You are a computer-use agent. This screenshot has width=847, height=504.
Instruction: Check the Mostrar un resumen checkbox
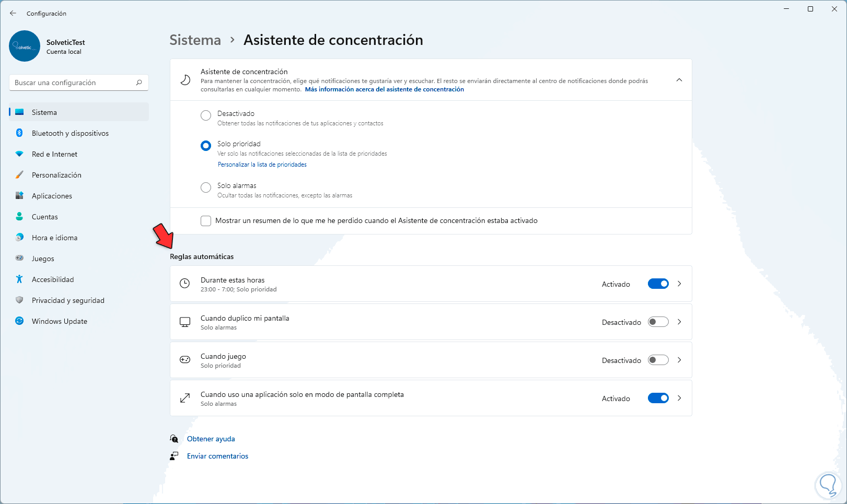pyautogui.click(x=206, y=221)
